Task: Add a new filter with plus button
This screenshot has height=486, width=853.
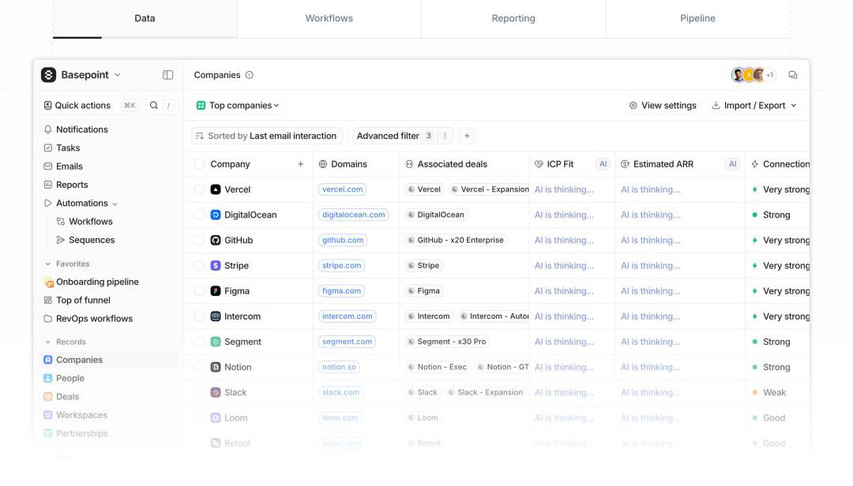Action: point(467,136)
